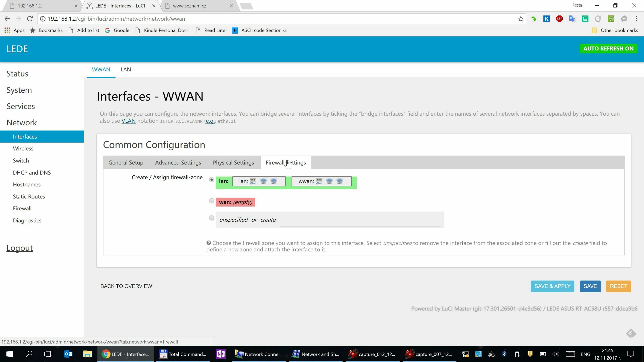Open the Google Translate extension icon
This screenshot has height=362, width=644.
pyautogui.click(x=572, y=19)
